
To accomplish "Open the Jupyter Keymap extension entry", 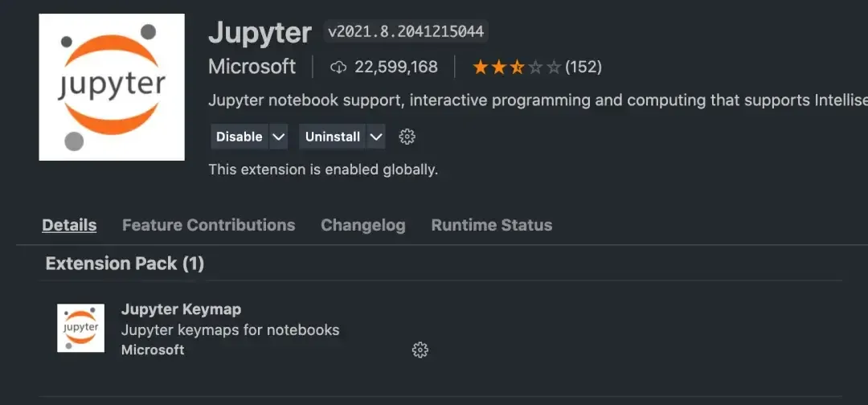I will [x=181, y=309].
